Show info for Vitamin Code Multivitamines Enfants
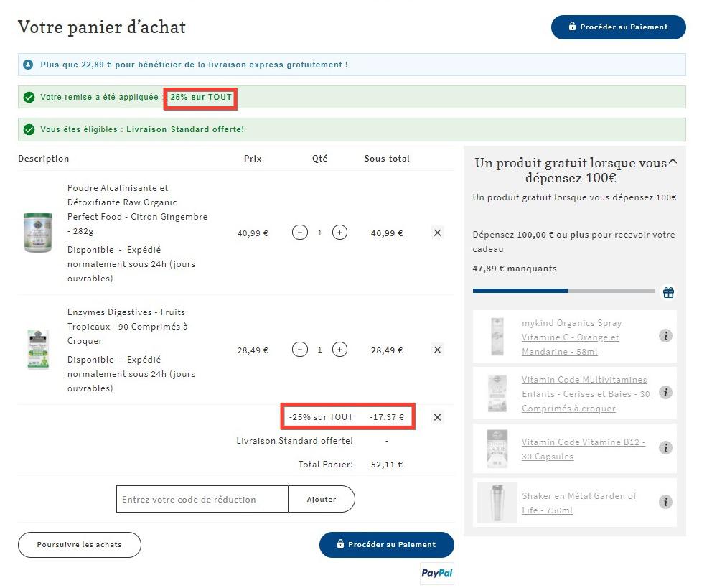 coord(665,393)
